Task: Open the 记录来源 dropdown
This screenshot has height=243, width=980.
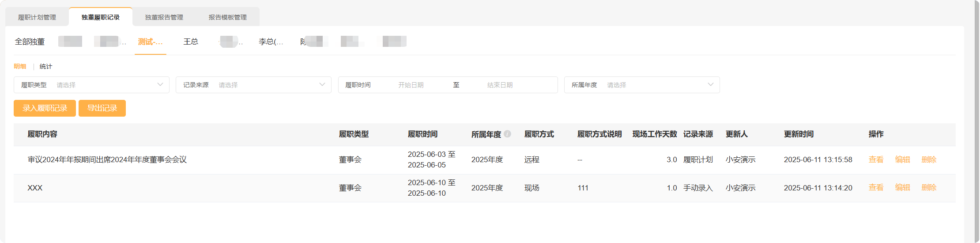Action: click(253, 85)
